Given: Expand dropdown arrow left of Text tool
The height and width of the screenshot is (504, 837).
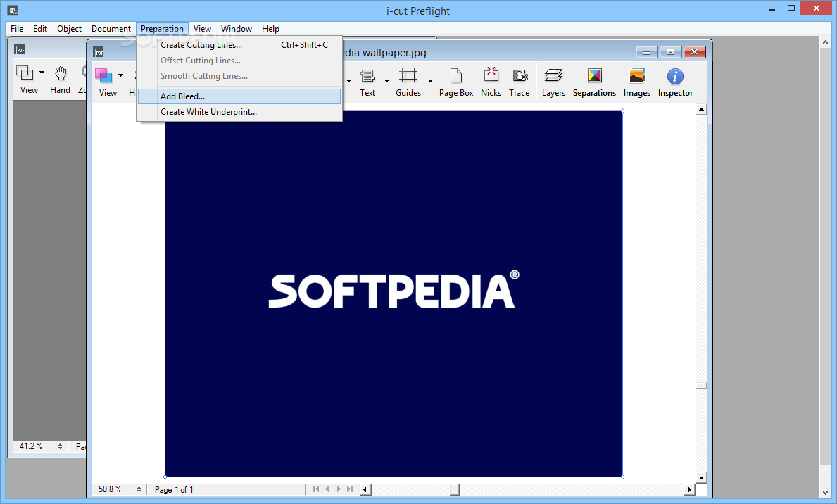Looking at the screenshot, I should (348, 81).
